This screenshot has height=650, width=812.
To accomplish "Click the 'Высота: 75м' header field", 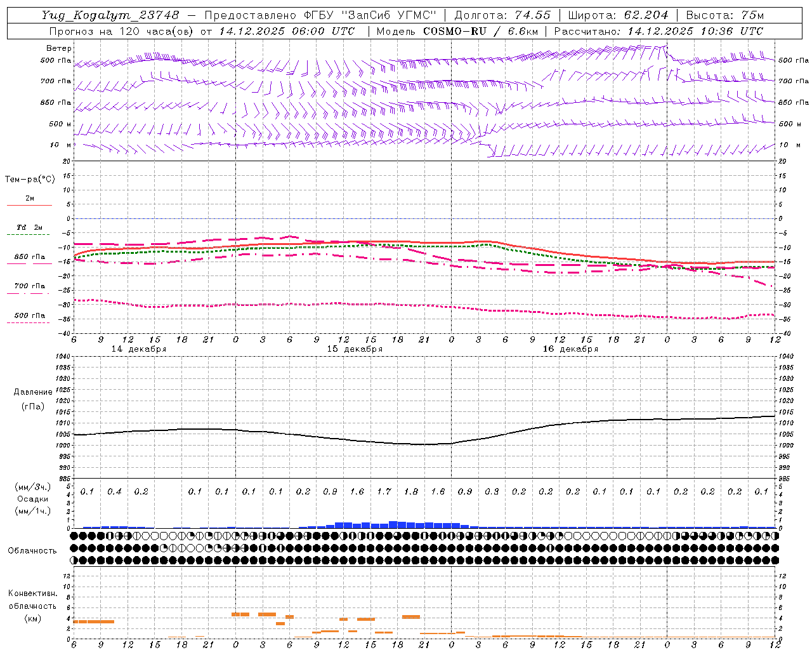I will (x=724, y=15).
